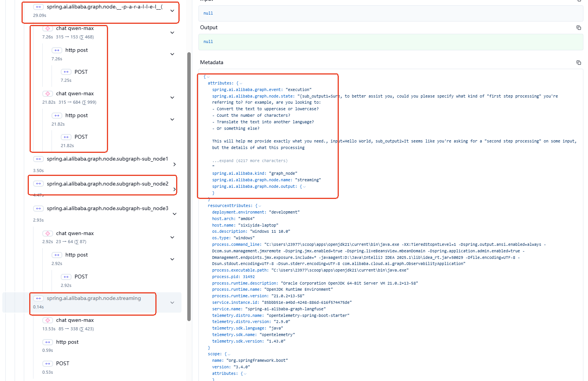This screenshot has width=588, height=381.
Task: Click the span icon of http post 7.26s
Action: (x=57, y=50)
